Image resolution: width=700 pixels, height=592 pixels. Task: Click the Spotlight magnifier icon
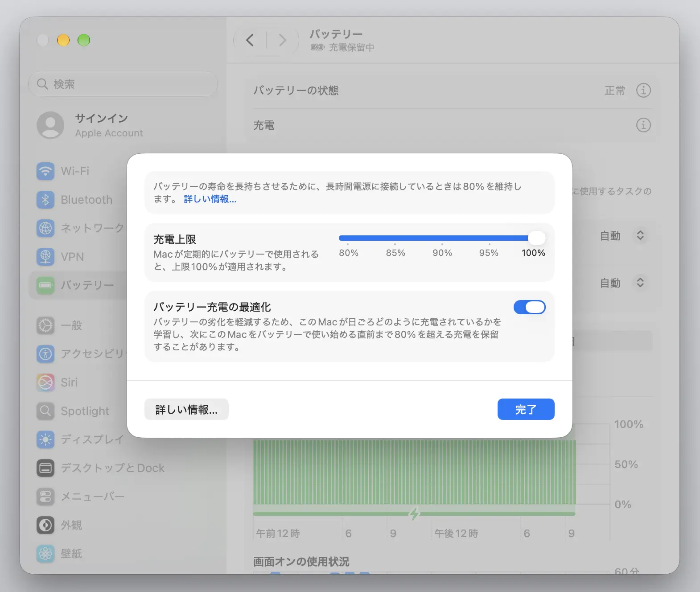coord(45,411)
